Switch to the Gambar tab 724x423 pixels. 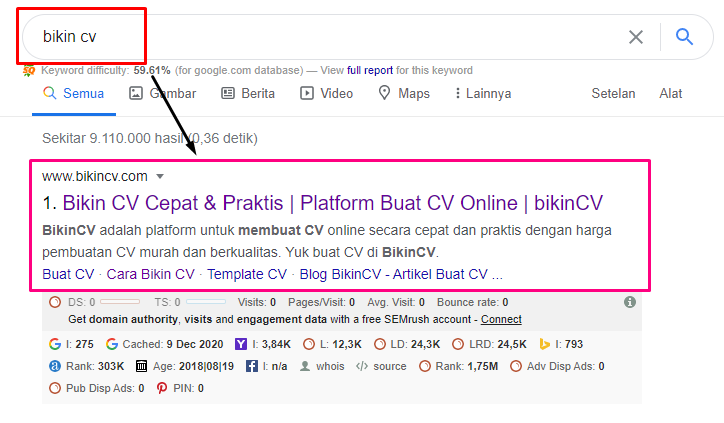(x=163, y=94)
